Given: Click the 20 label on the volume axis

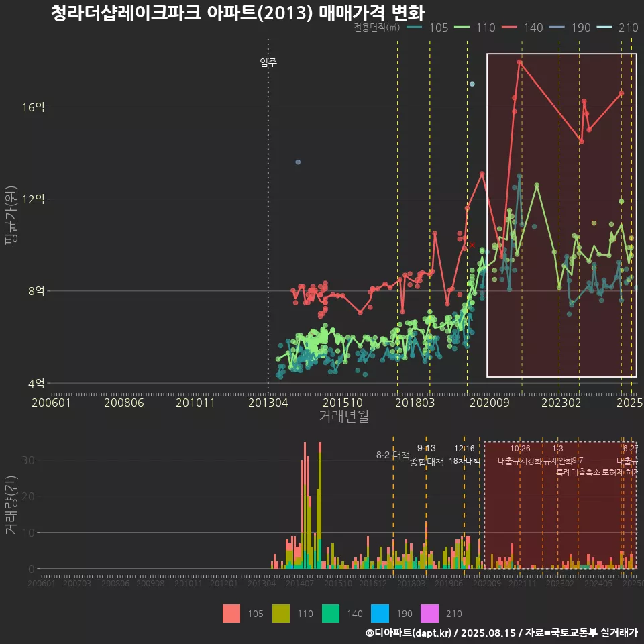Looking at the screenshot, I should 28,496.
